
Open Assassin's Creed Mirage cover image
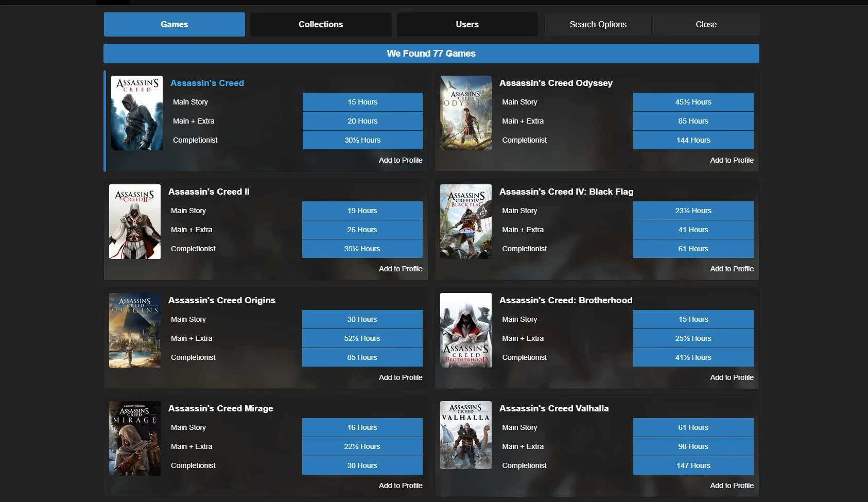[135, 439]
